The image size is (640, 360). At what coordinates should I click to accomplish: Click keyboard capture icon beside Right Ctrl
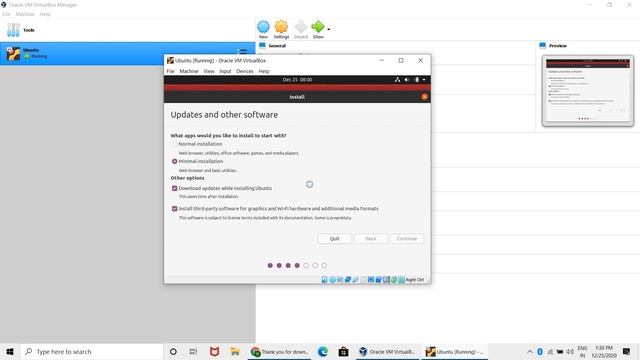click(x=402, y=280)
